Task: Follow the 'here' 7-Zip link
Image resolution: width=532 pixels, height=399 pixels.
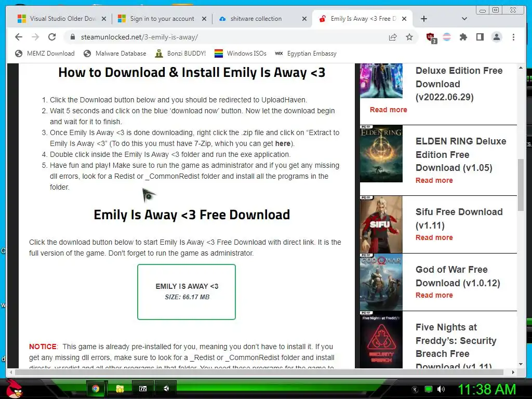Action: (x=283, y=143)
